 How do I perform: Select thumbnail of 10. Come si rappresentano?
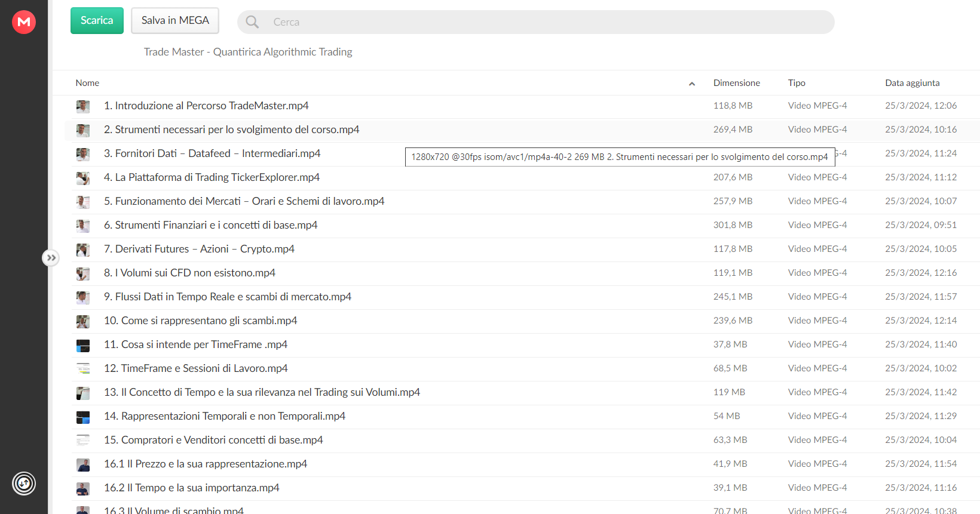(x=83, y=321)
